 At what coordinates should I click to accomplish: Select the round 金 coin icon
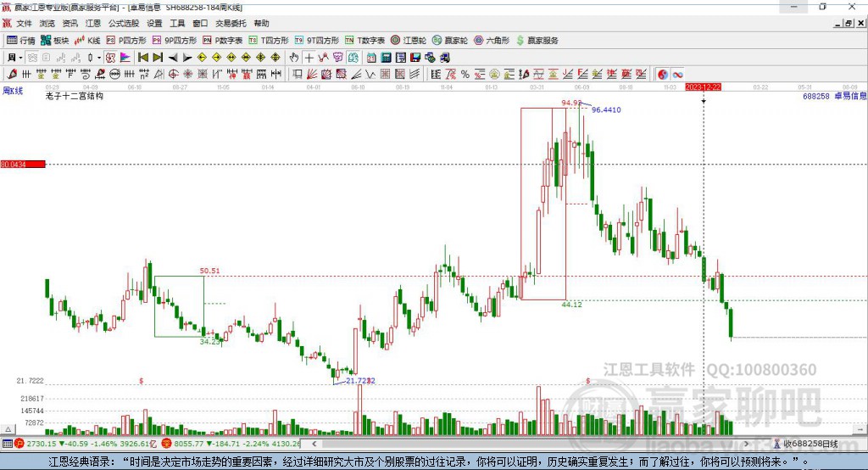494,75
